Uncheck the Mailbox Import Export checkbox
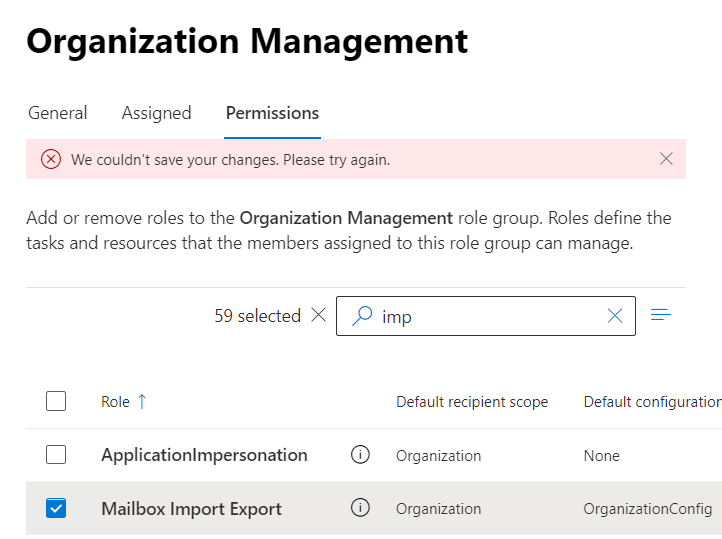This screenshot has height=539, width=722. point(56,508)
